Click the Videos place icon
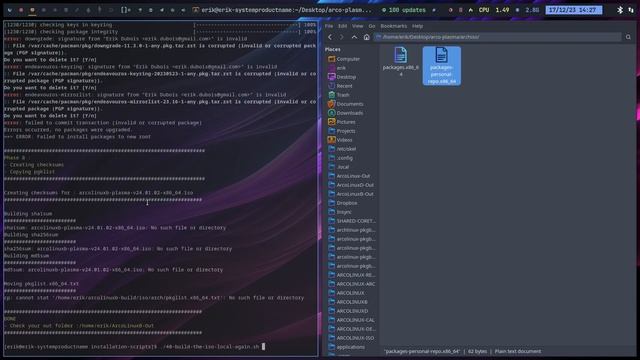640x360 pixels. click(331, 140)
